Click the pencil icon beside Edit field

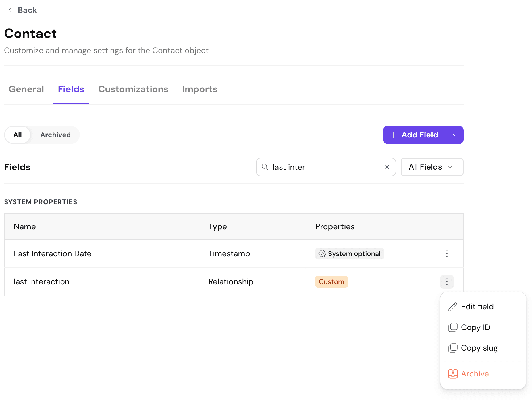(x=453, y=307)
